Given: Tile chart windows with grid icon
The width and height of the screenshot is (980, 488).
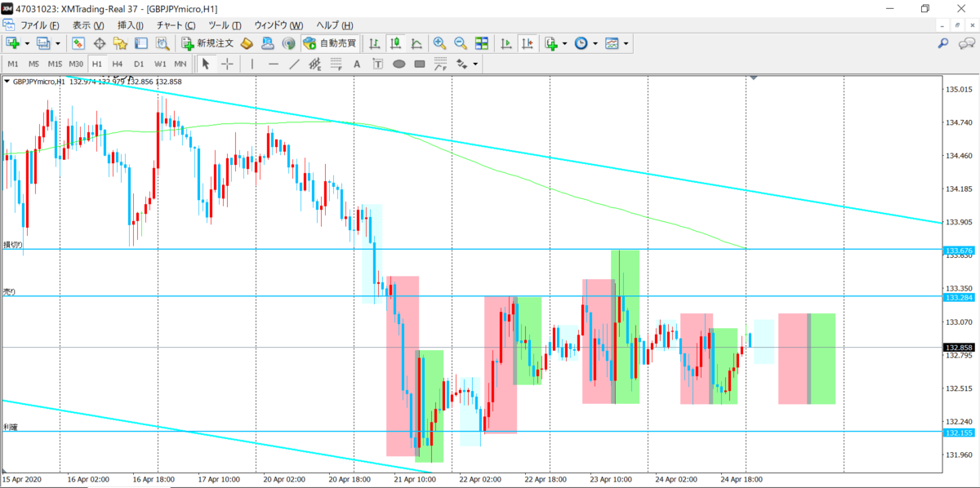Looking at the screenshot, I should pos(482,43).
